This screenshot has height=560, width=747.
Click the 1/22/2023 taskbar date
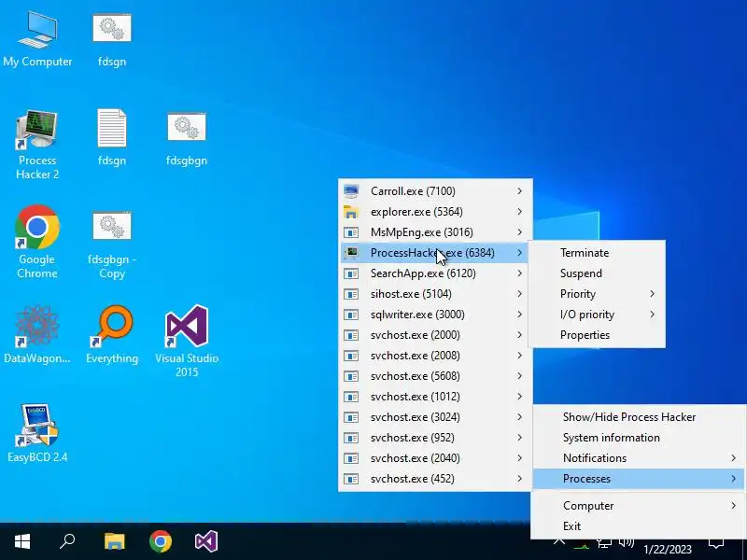668,550
